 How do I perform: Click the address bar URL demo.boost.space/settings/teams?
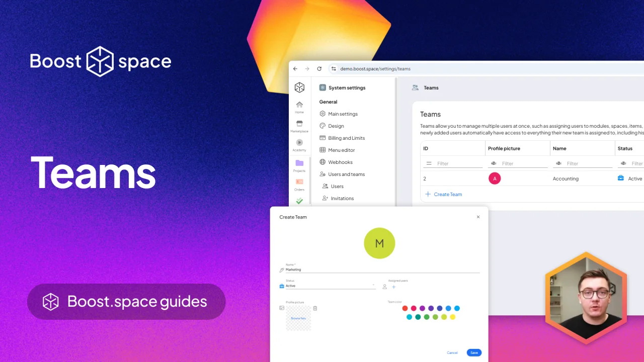click(375, 69)
